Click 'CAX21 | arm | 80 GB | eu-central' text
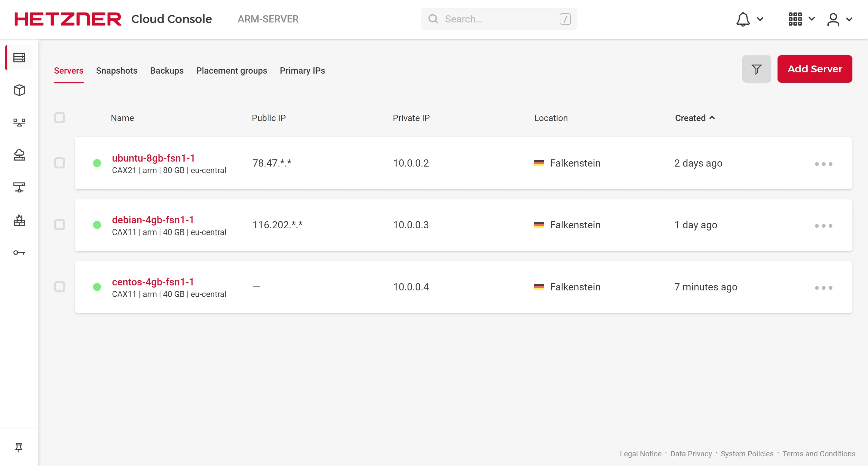868x466 pixels. pos(169,170)
